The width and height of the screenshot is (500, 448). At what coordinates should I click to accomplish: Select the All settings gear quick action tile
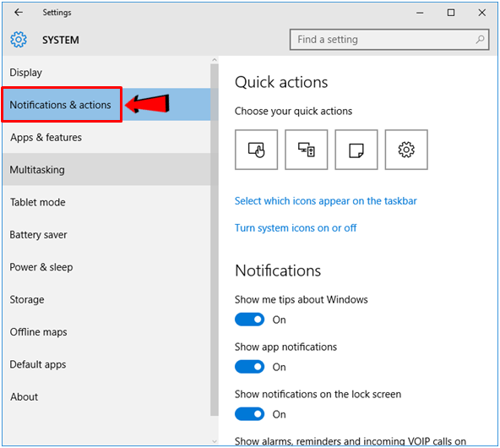(x=406, y=150)
